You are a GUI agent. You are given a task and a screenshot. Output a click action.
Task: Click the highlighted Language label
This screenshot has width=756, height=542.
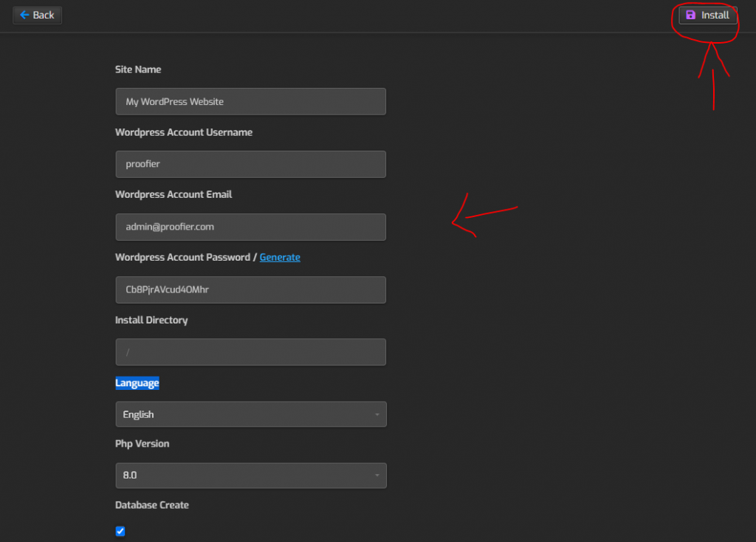137,383
